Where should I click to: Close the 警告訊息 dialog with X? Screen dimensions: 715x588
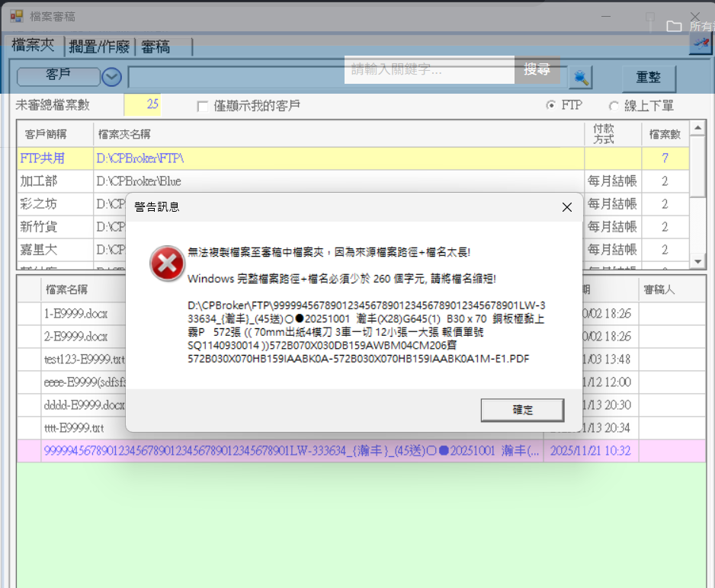566,206
